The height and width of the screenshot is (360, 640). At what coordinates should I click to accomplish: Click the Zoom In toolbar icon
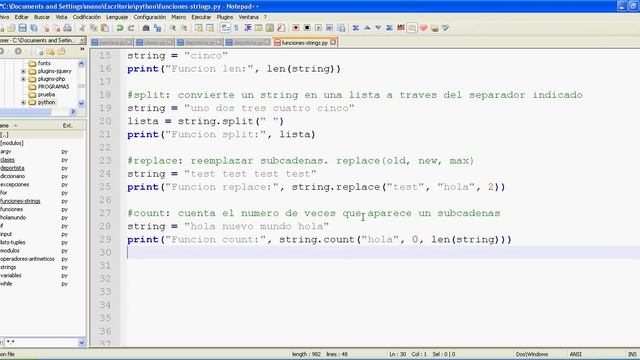(172, 28)
